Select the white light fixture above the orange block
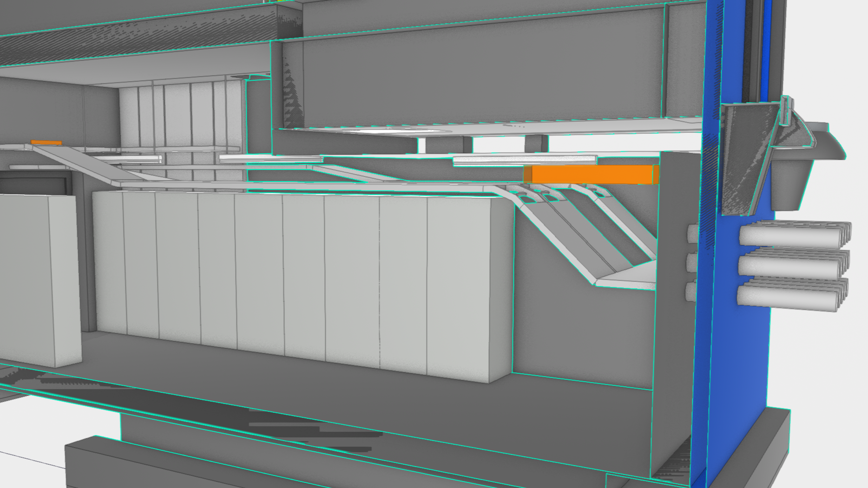The height and width of the screenshot is (488, 868). coord(525,160)
